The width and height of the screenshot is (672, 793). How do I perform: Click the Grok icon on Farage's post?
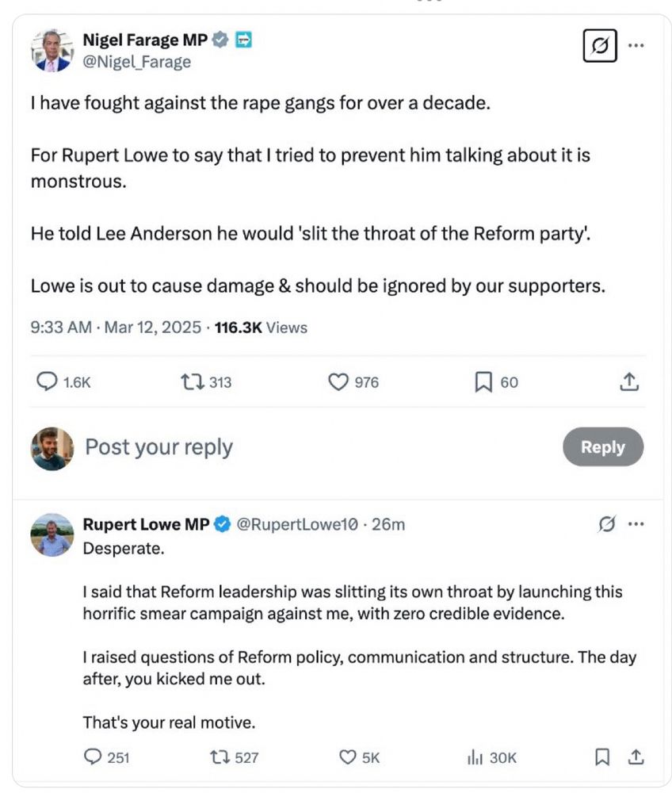click(599, 46)
